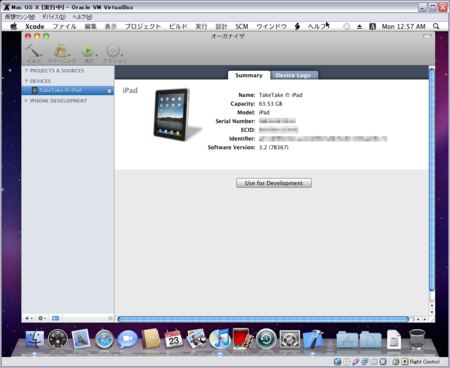Expand the IPHONE DEVELOPMENT section

26,101
